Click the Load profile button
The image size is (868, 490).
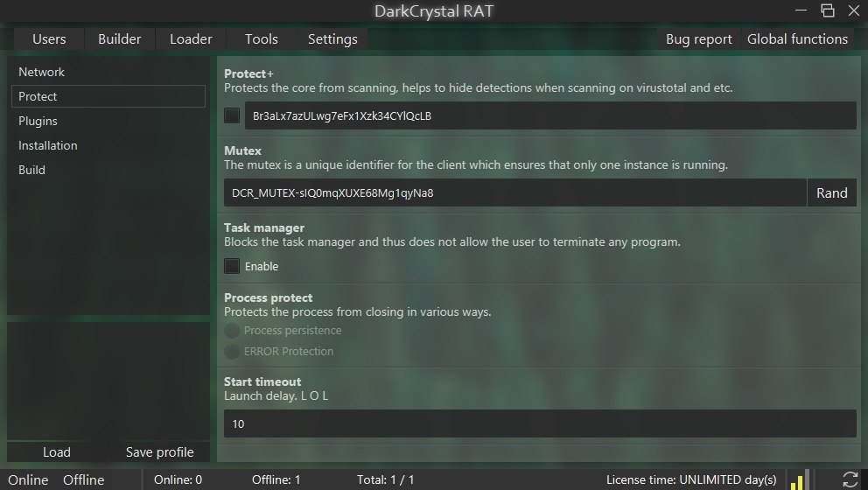[57, 452]
